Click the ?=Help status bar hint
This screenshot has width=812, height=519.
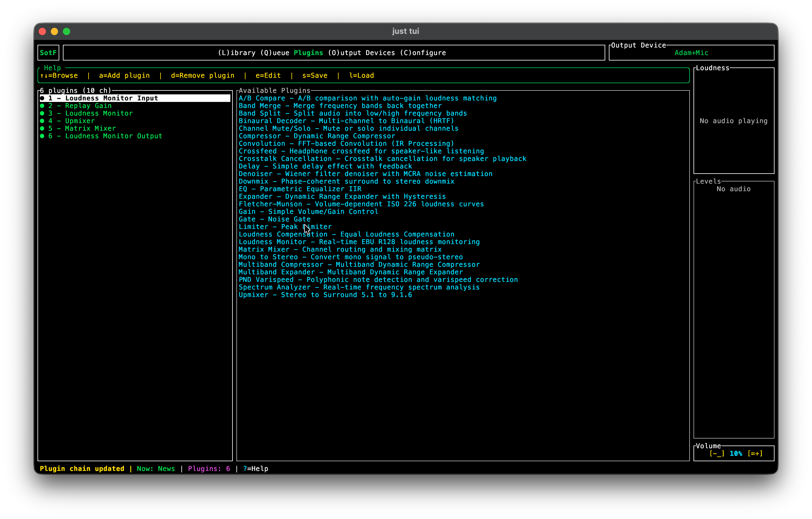pos(256,468)
